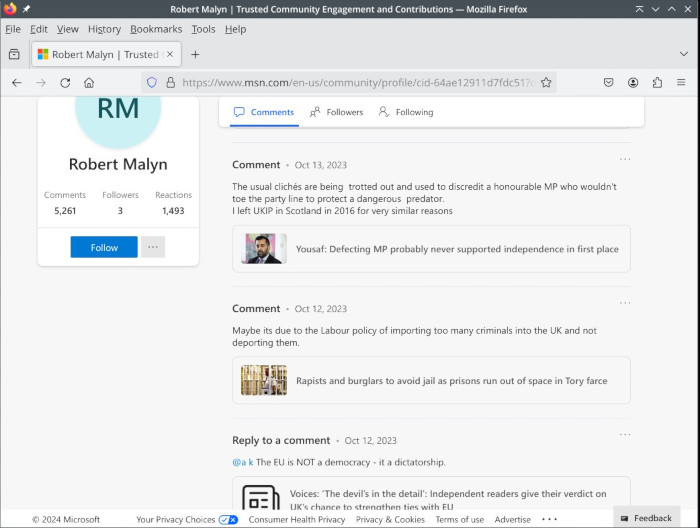Open the Firefox hamburger application menu
700x528 pixels.
pyautogui.click(x=681, y=83)
